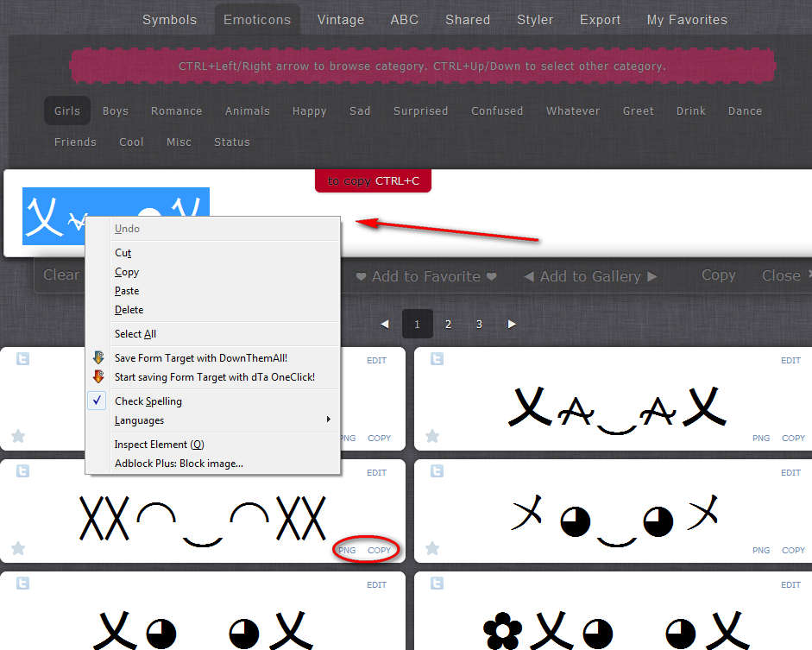
Task: Select the Cool category
Action: click(x=131, y=142)
